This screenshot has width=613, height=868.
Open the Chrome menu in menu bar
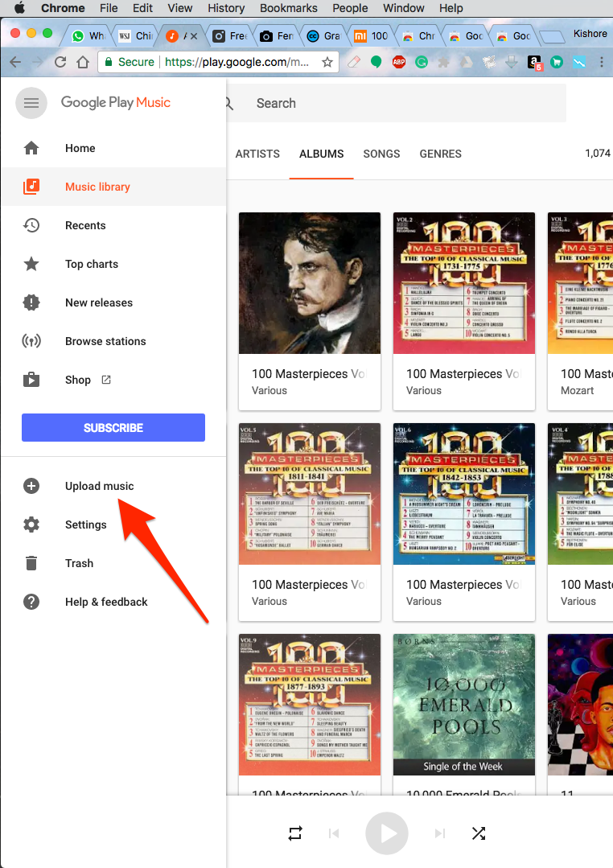(x=63, y=8)
